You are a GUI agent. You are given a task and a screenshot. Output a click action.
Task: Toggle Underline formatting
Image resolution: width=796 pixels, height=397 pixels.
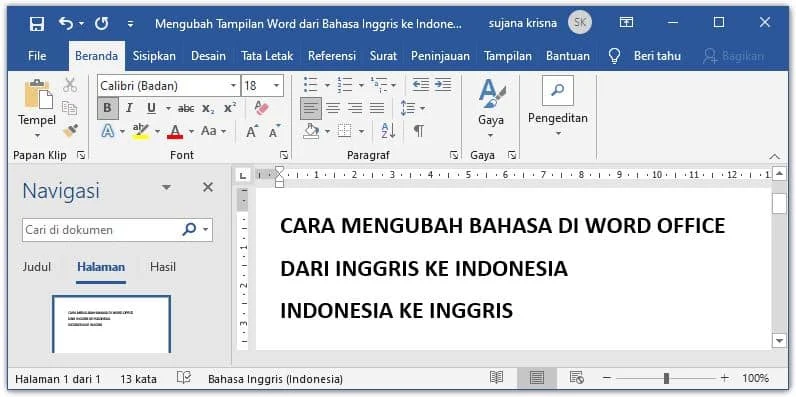pos(151,108)
